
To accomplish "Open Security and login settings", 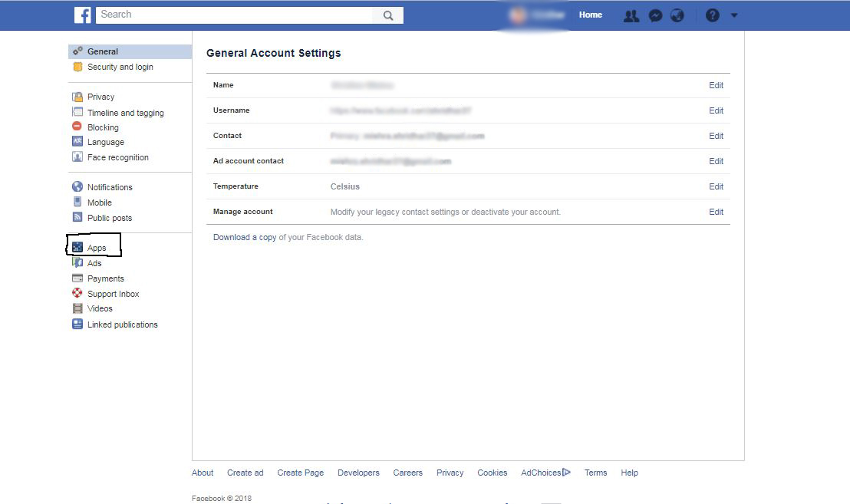I will click(120, 67).
